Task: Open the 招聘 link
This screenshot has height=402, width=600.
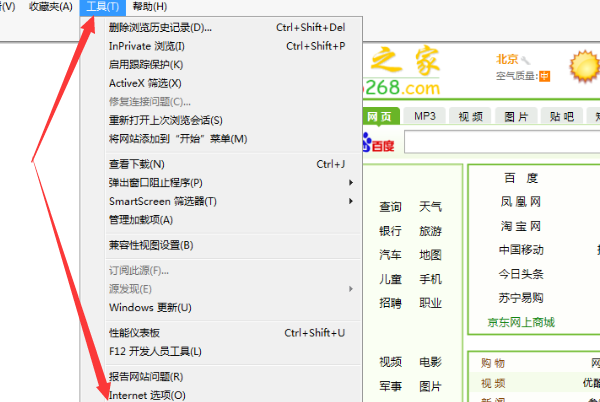Action: click(390, 303)
